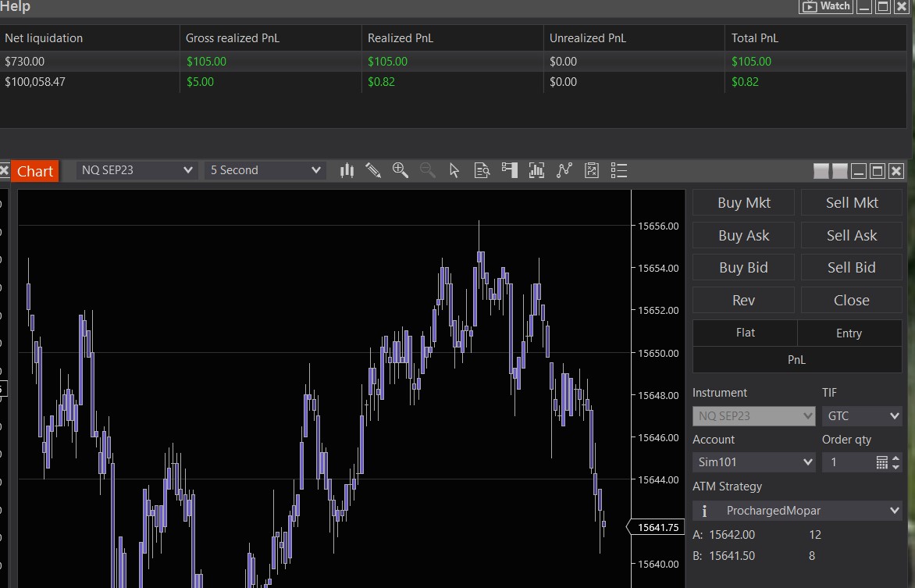Screen dimensions: 915x588
Task: Open the order quantity calculator icon
Action: [882, 462]
